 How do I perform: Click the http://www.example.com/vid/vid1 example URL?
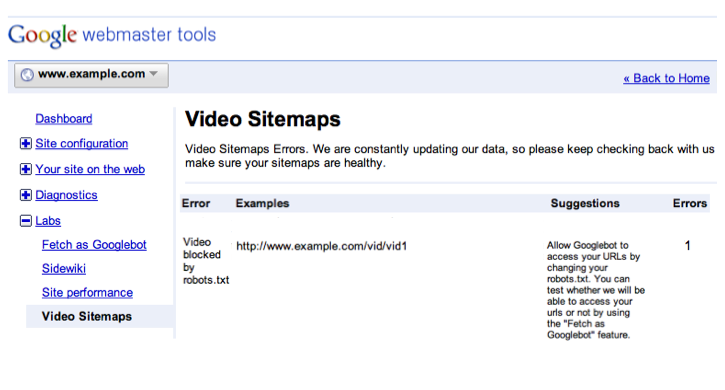pyautogui.click(x=322, y=246)
